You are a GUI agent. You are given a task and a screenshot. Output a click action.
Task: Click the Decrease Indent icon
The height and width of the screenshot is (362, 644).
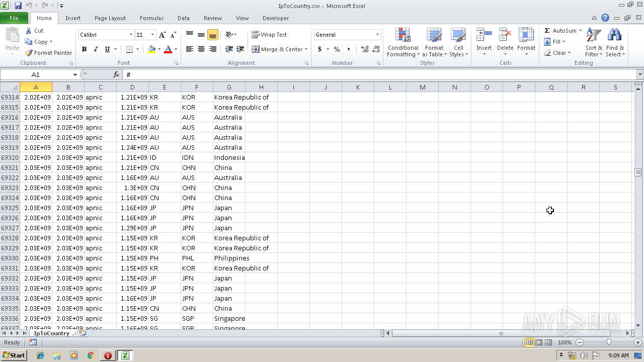point(229,49)
